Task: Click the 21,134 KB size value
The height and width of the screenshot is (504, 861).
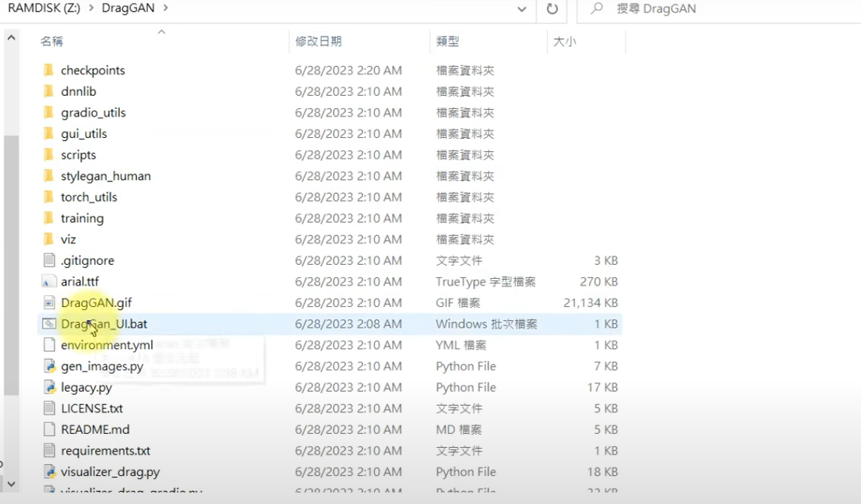Action: click(591, 302)
